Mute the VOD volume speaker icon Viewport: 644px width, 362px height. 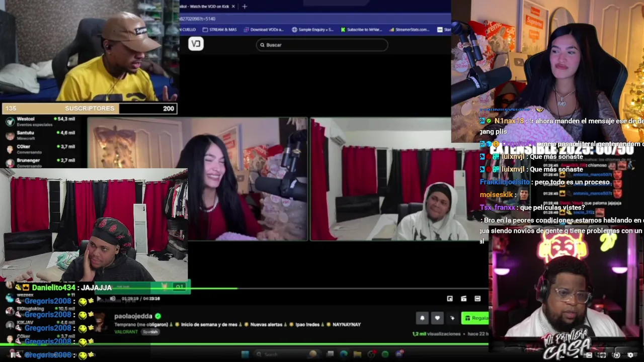click(x=112, y=299)
